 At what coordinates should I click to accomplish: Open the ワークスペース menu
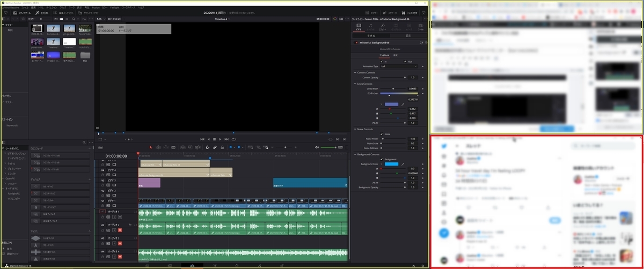point(128,8)
